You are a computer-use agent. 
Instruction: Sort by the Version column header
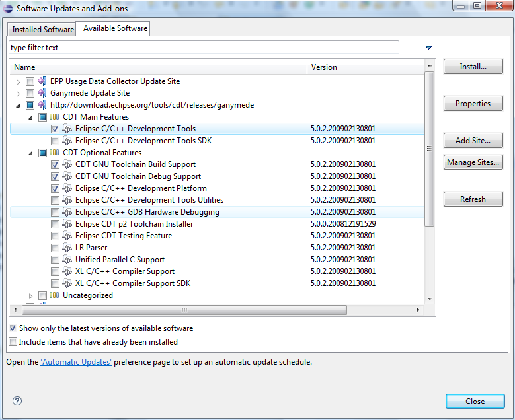[x=366, y=67]
